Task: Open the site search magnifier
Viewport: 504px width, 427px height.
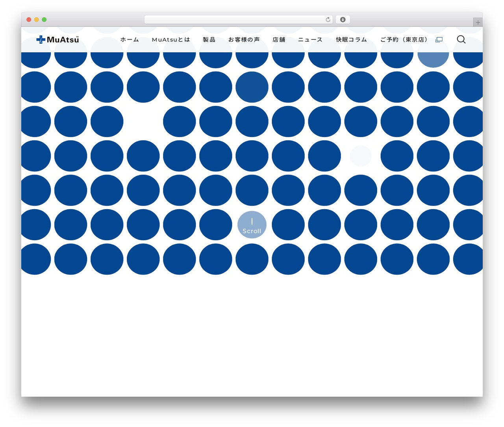Action: (461, 39)
